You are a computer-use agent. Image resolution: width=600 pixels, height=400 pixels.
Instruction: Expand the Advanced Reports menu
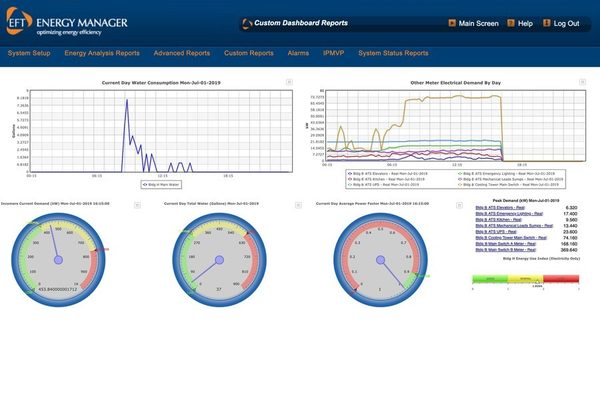click(181, 53)
